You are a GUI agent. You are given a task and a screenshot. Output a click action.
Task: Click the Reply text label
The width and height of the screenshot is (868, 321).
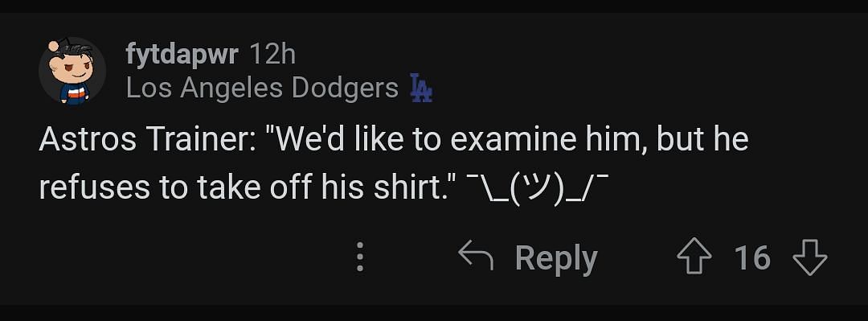tap(556, 258)
